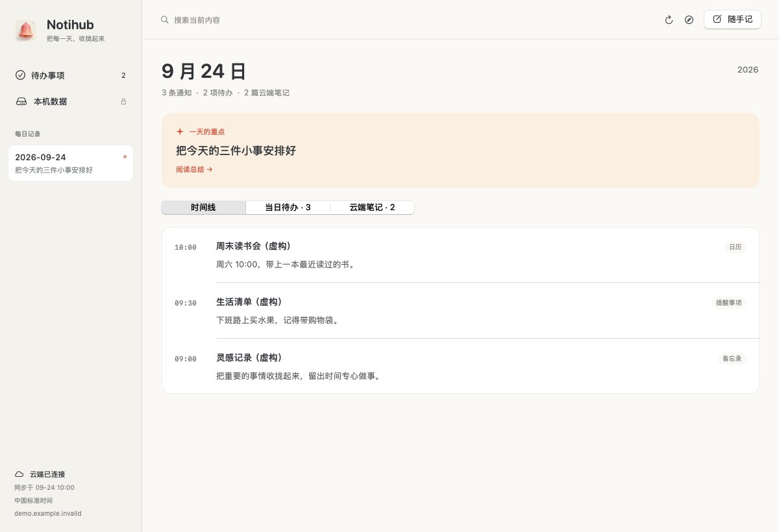Click the cloud icon next to 云端已连接

point(19,474)
